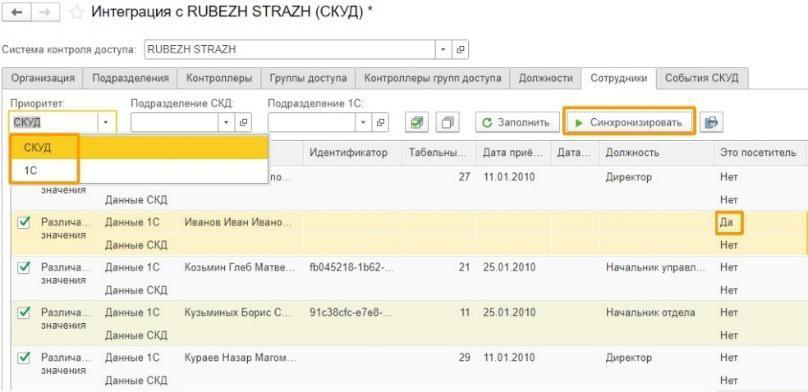This screenshot has width=808, height=392.
Task: Click the Подразделение СКД input field
Action: coord(175,123)
